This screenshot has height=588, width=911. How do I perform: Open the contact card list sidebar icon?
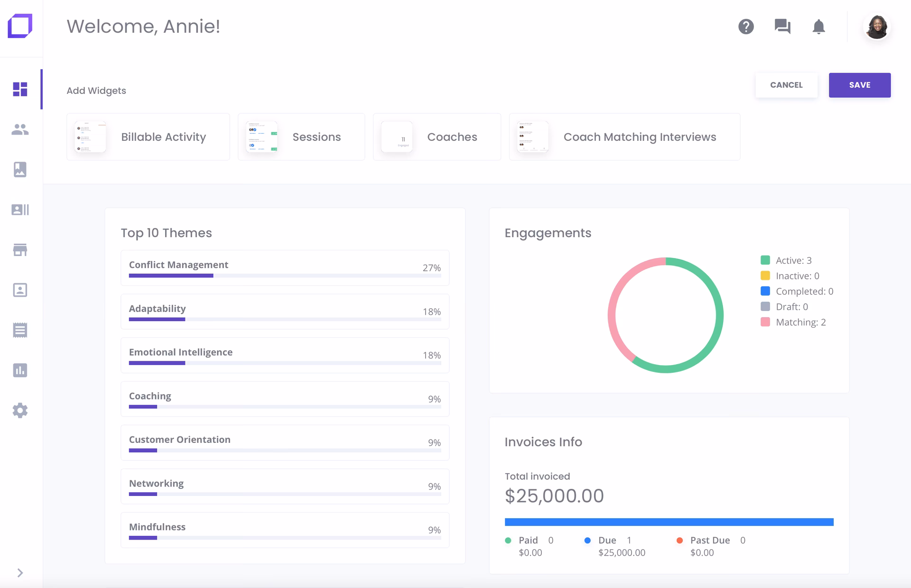click(x=20, y=210)
